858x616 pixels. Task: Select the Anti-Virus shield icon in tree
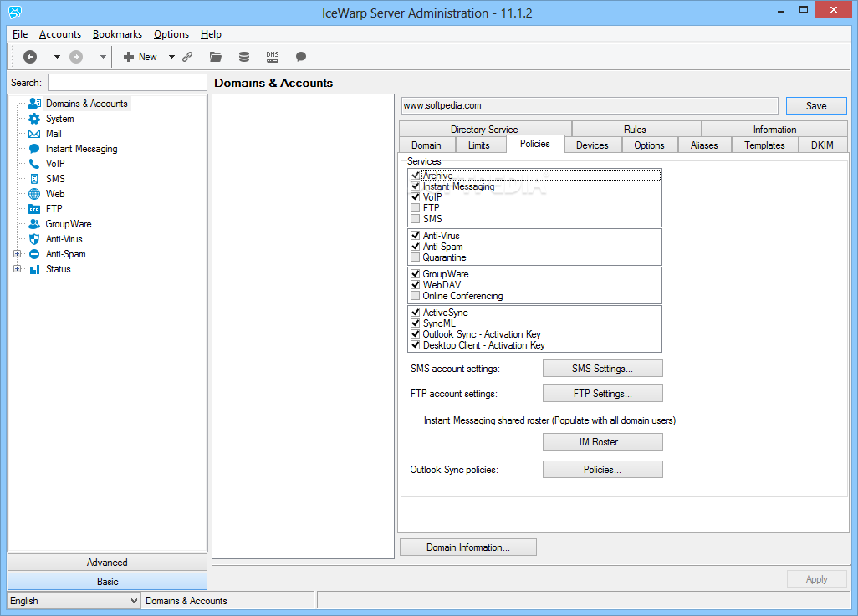point(34,239)
